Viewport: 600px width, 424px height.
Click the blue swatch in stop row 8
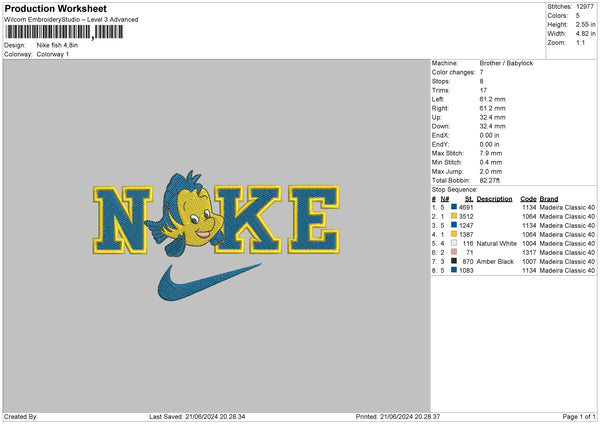[454, 270]
